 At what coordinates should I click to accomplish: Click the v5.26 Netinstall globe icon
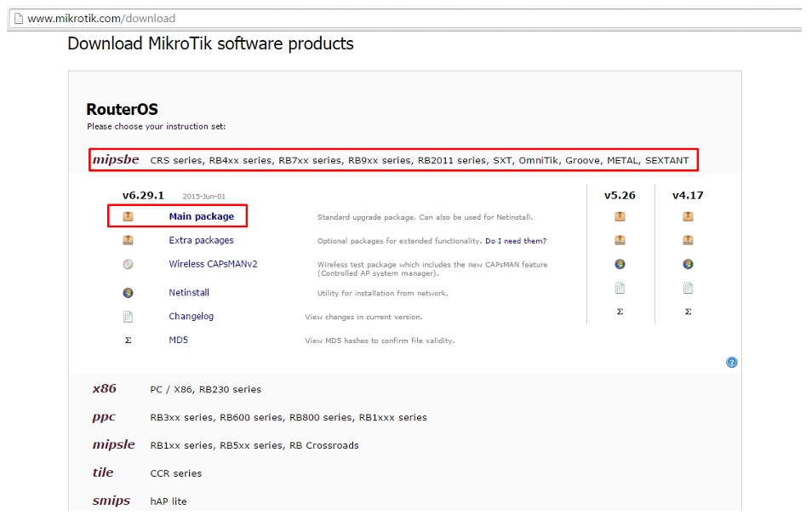tap(620, 264)
